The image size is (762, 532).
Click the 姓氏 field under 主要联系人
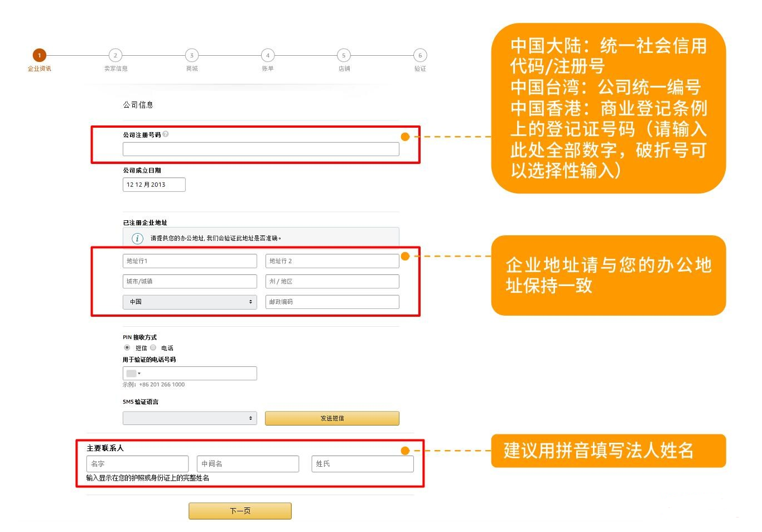click(x=362, y=464)
